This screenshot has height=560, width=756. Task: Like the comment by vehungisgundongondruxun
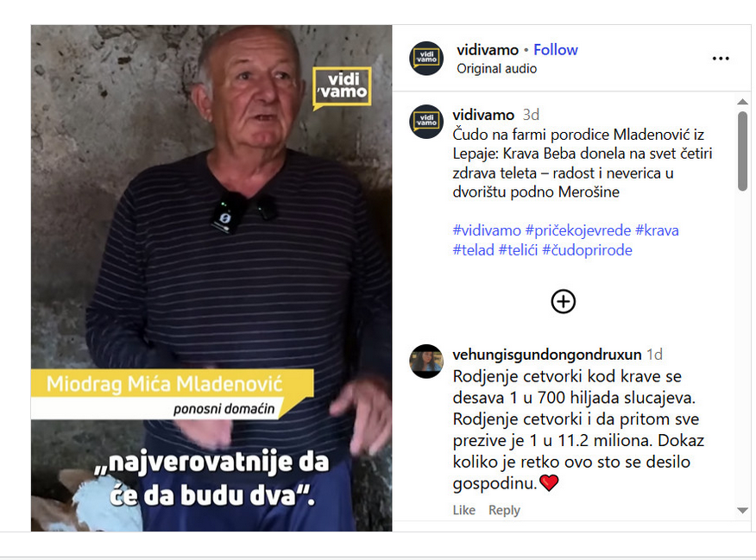point(463,510)
